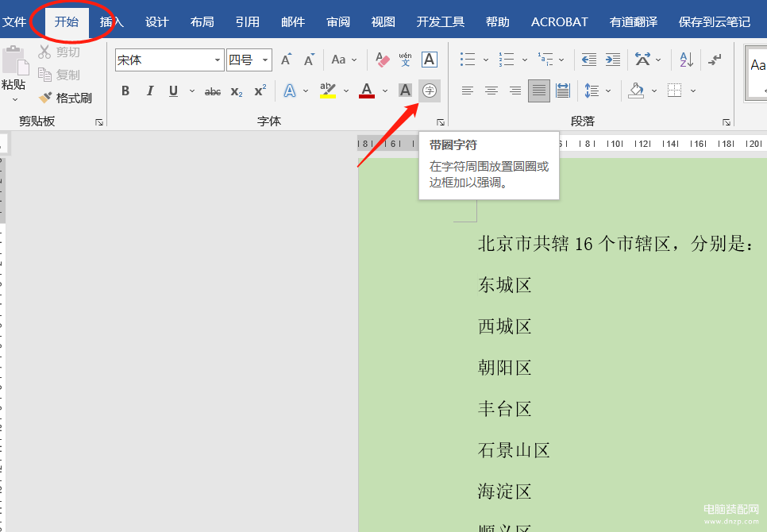
Task: Expand bullet list dropdown arrow
Action: 486,60
